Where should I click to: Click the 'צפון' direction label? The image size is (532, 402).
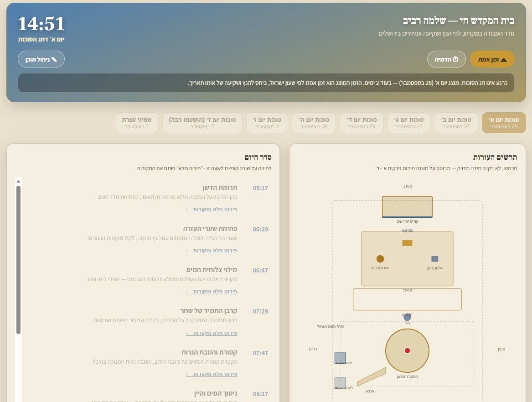tap(501, 349)
